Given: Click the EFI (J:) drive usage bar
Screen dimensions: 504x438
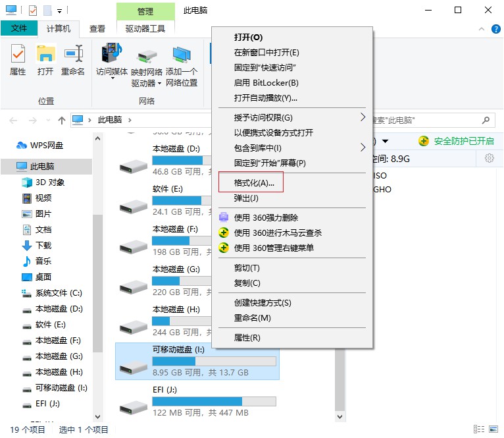Looking at the screenshot, I should point(214,401).
